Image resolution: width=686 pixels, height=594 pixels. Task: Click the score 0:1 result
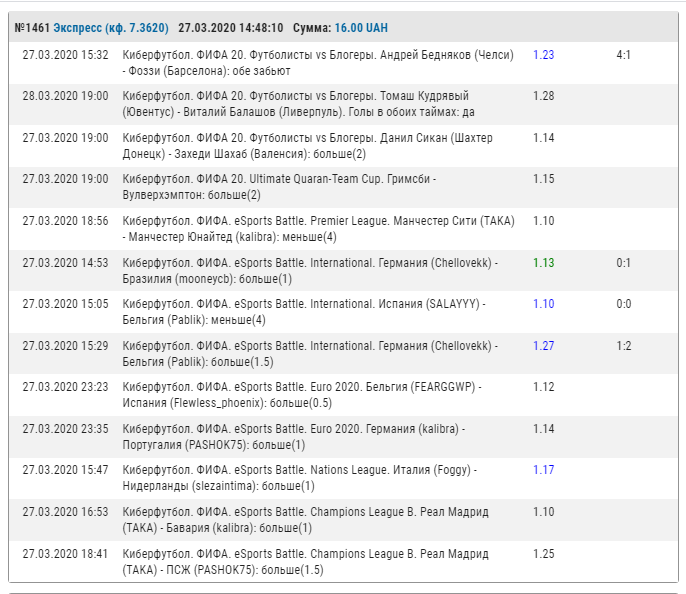(x=623, y=263)
